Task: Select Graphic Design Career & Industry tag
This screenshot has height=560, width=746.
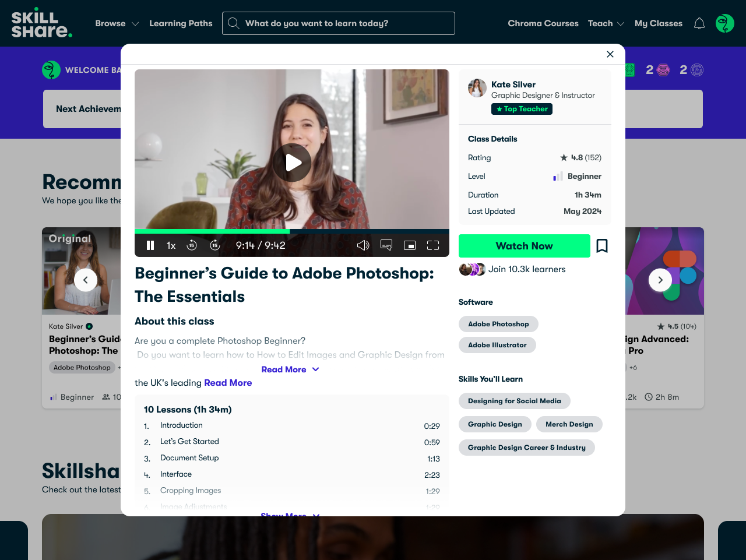Action: pyautogui.click(x=527, y=448)
